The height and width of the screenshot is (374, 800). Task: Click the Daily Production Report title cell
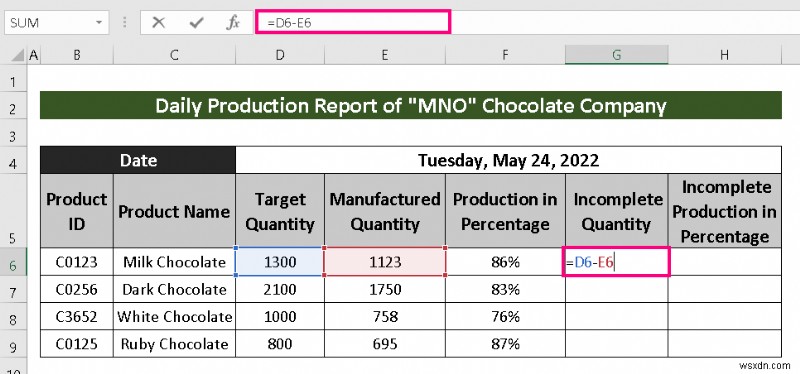pyautogui.click(x=411, y=106)
